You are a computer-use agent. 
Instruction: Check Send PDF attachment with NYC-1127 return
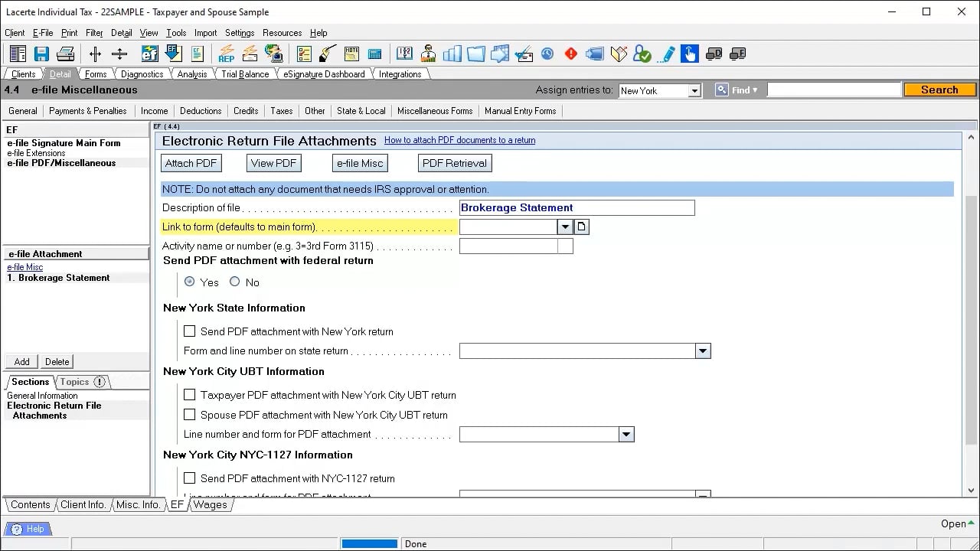pos(190,478)
